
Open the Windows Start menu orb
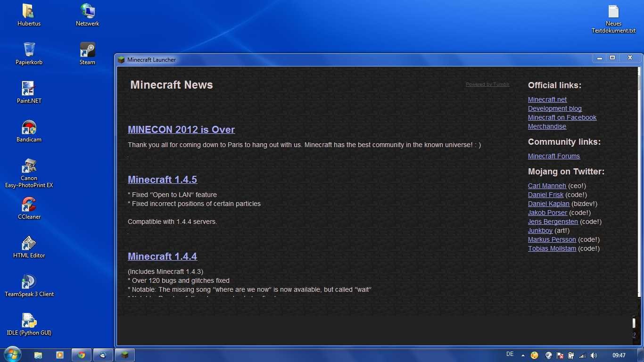12,354
